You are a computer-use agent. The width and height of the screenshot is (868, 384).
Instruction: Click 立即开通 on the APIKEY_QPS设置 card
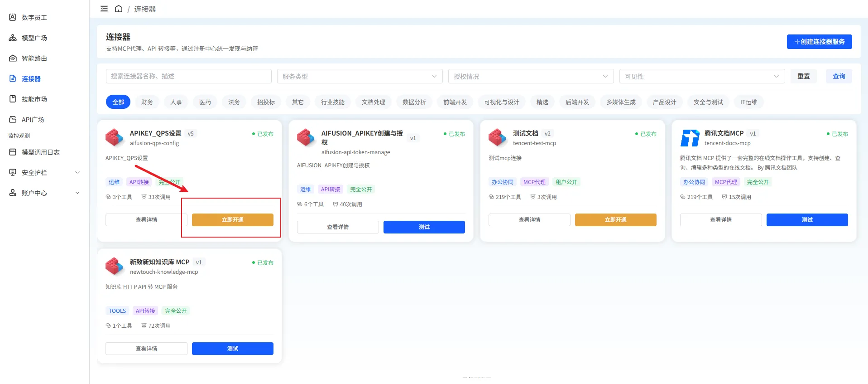pos(233,220)
